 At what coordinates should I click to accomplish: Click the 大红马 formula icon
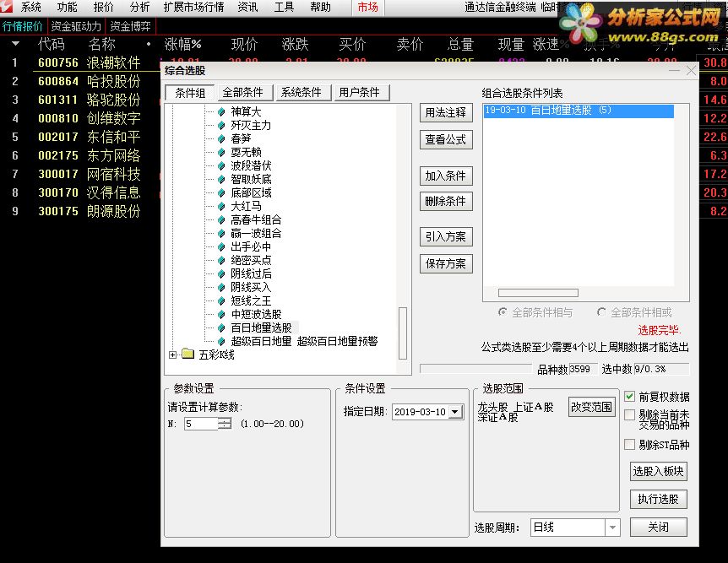click(221, 206)
